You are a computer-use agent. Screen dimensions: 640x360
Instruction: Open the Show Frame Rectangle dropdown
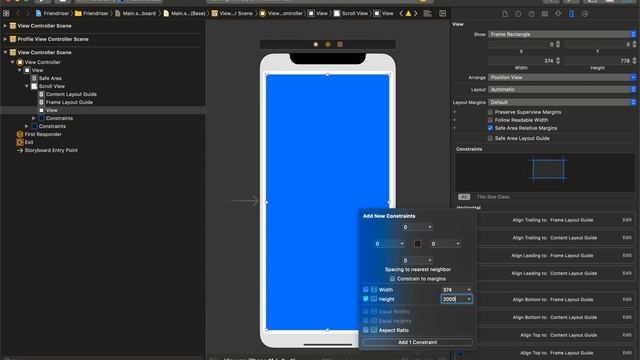coord(562,34)
